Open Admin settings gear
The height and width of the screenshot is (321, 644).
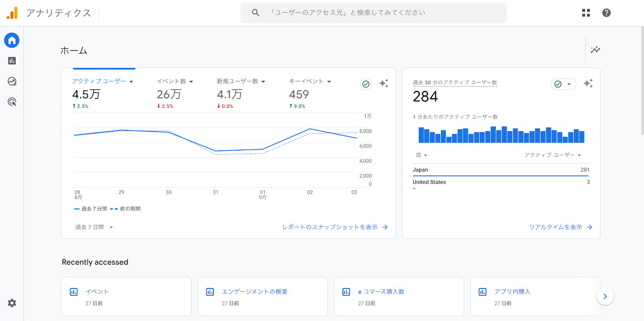[12, 303]
